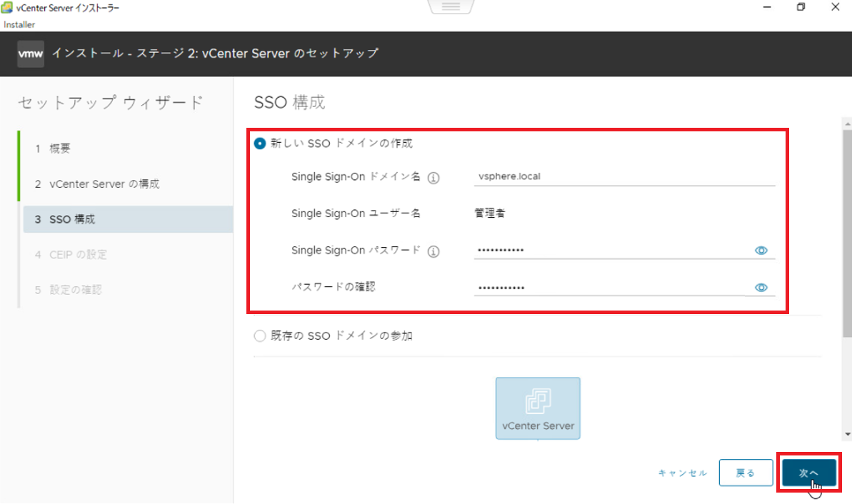
Task: Click the 戻る button
Action: pyautogui.click(x=745, y=473)
